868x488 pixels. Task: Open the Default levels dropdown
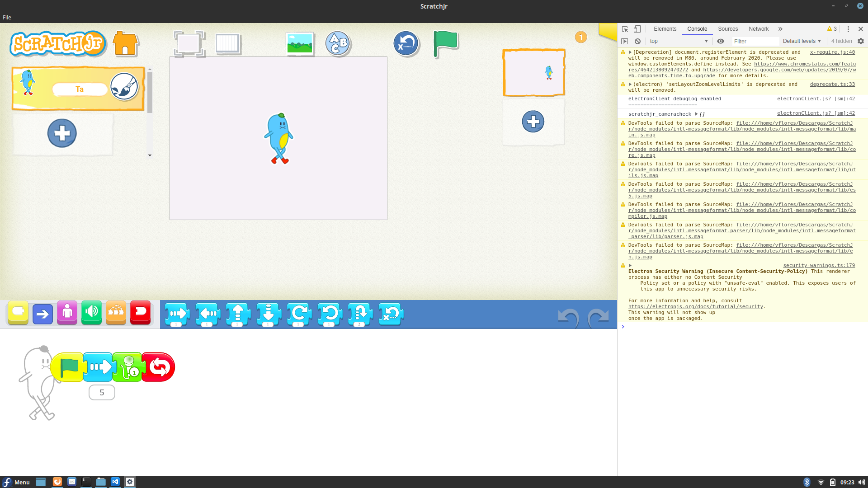point(801,41)
